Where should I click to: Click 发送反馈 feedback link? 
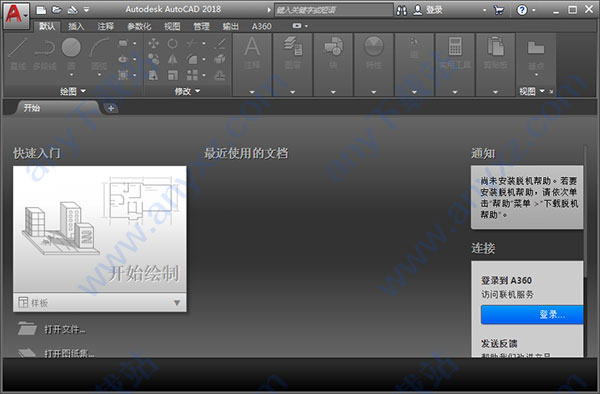[x=499, y=343]
